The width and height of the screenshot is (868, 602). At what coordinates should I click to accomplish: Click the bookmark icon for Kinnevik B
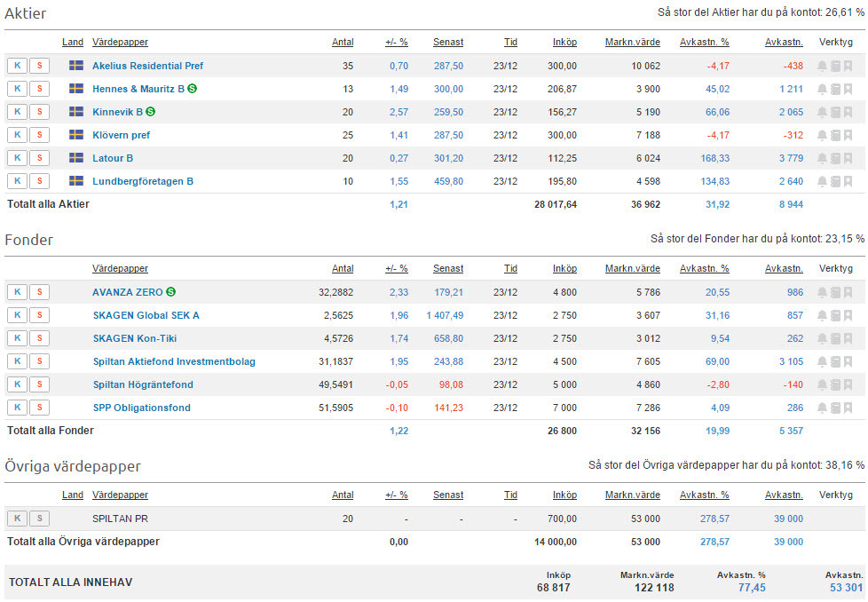click(x=848, y=112)
